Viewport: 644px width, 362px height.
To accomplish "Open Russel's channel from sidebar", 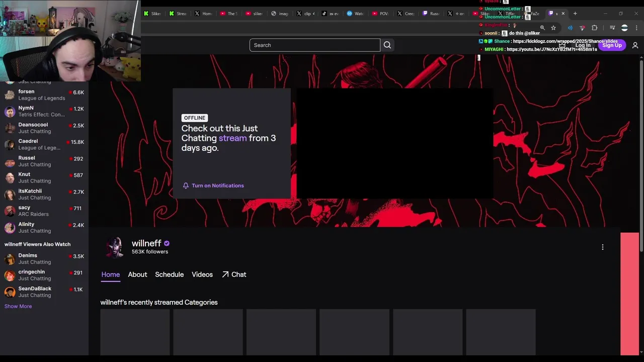I will (44, 161).
